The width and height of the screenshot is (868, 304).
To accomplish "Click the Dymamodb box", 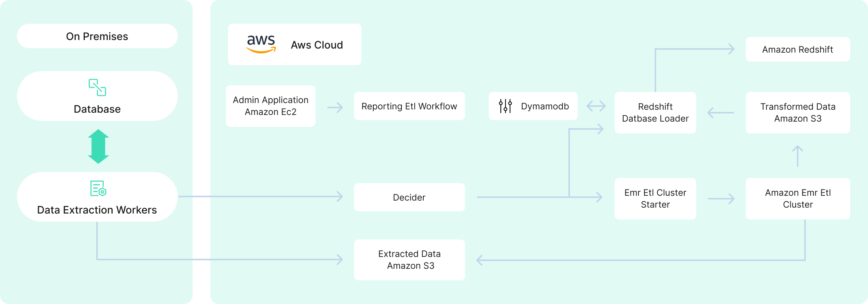I will tap(533, 106).
